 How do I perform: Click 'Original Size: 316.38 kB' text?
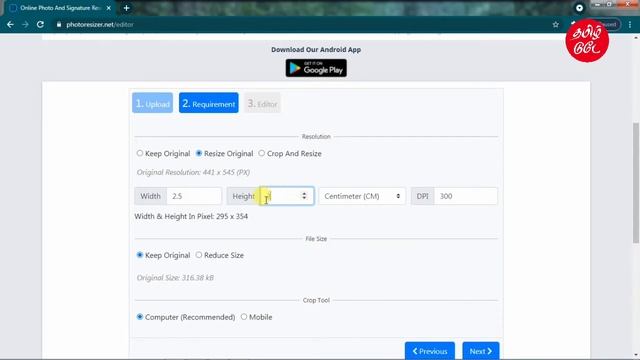tap(175, 278)
